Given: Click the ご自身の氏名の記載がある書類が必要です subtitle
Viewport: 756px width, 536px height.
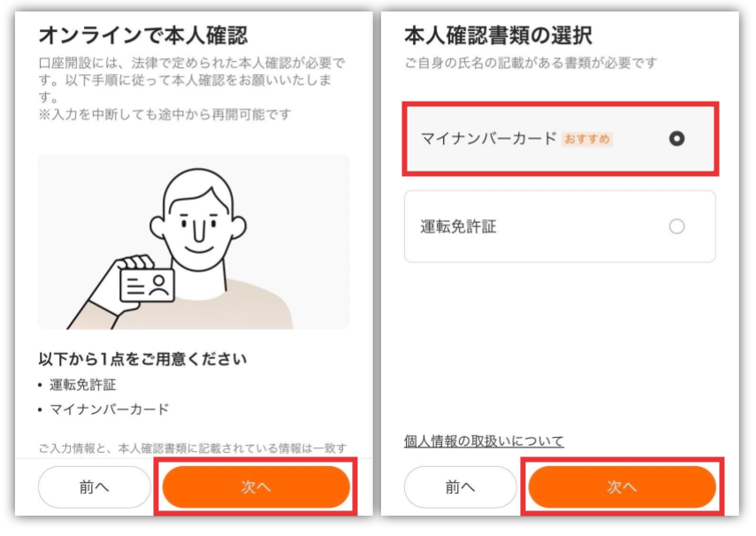Looking at the screenshot, I should pyautogui.click(x=531, y=63).
